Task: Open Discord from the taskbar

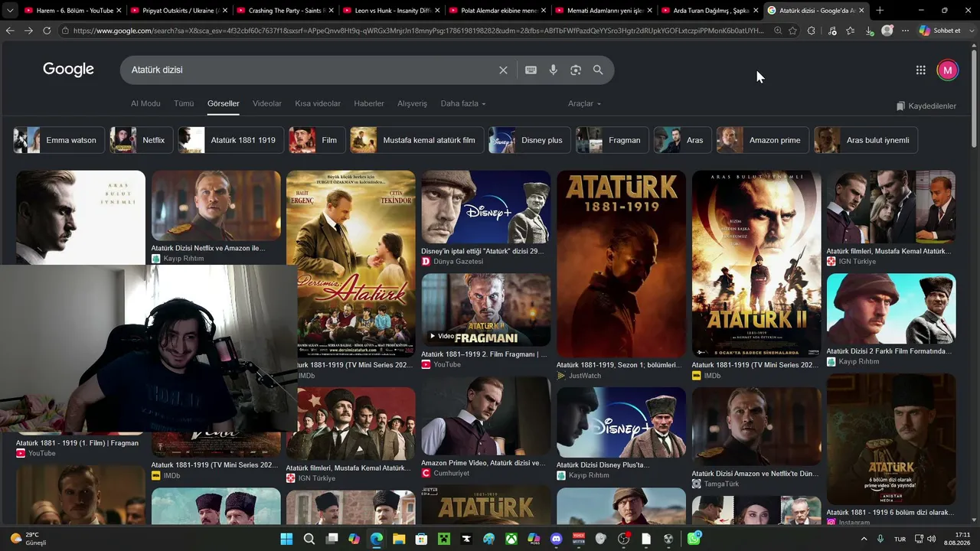Action: [557, 539]
